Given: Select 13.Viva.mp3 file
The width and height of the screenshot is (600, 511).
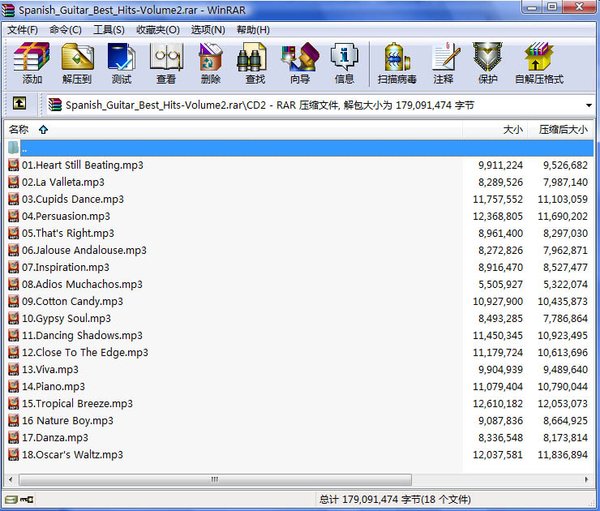Looking at the screenshot, I should pos(50,369).
